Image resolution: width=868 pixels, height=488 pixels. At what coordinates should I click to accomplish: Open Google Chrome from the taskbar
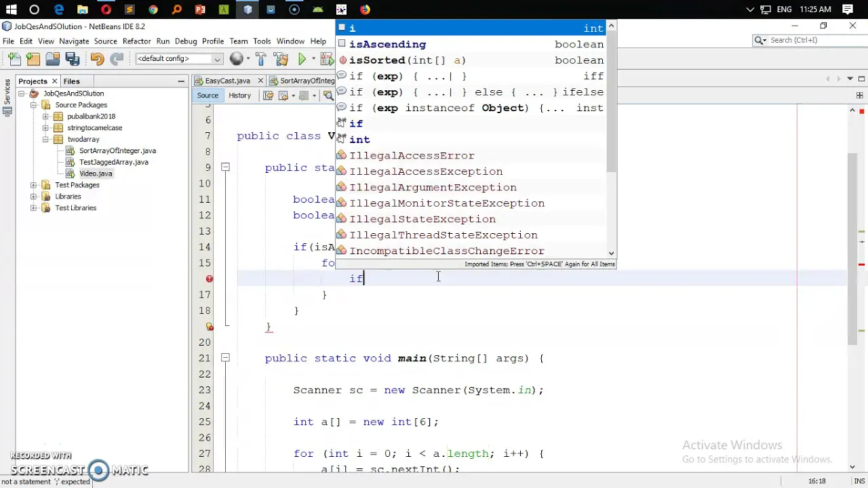click(x=153, y=9)
